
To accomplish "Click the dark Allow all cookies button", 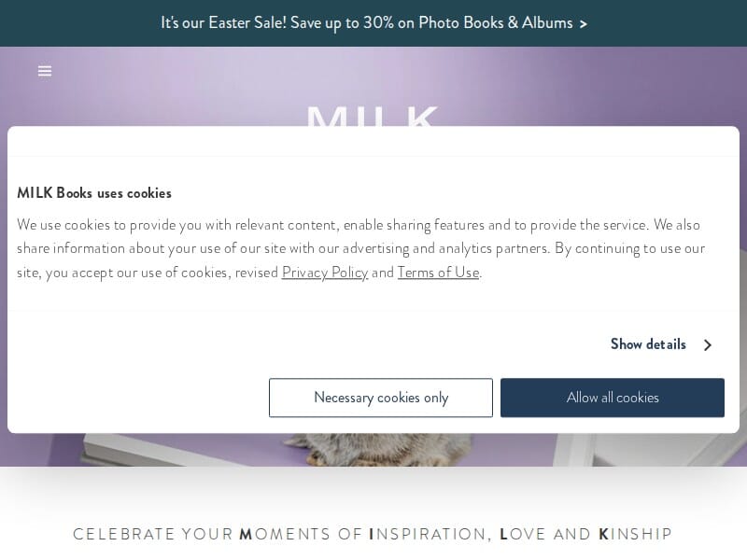I will pyautogui.click(x=613, y=398).
